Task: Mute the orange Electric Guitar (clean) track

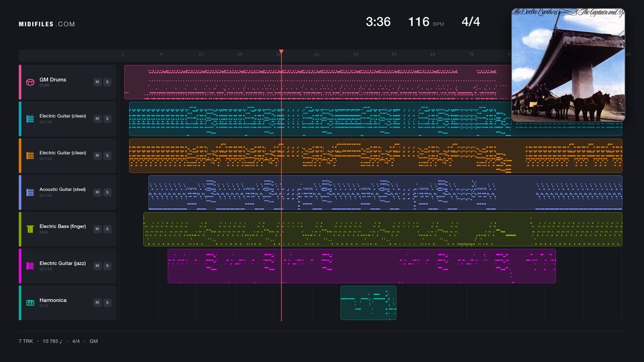Action: point(97,156)
